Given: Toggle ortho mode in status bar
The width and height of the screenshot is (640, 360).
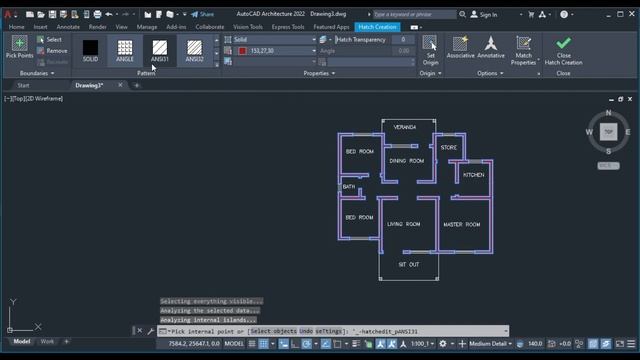Looking at the screenshot, I should tap(295, 344).
